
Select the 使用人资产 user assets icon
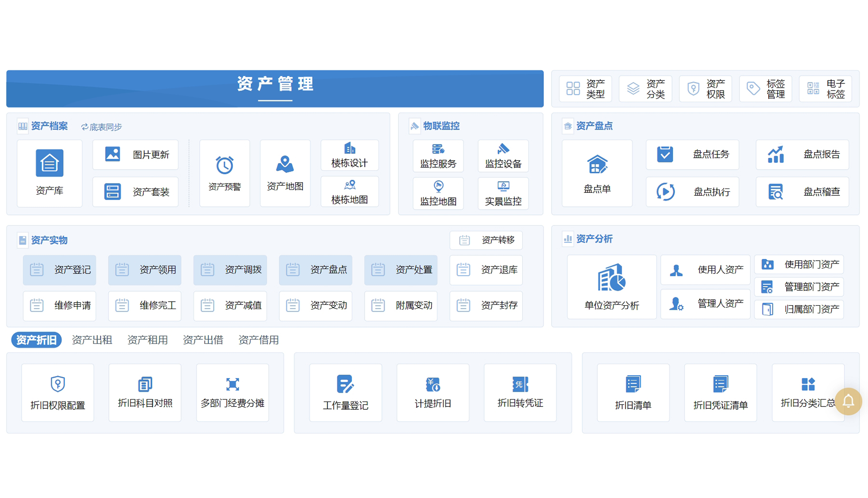click(705, 270)
